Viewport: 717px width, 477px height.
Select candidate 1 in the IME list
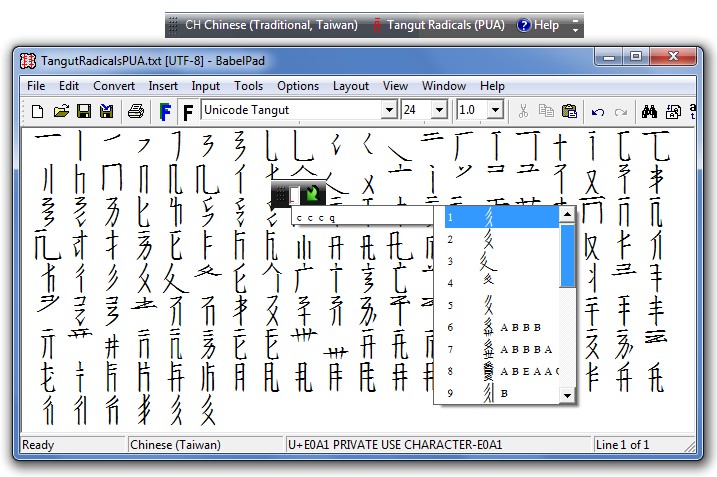click(502, 217)
